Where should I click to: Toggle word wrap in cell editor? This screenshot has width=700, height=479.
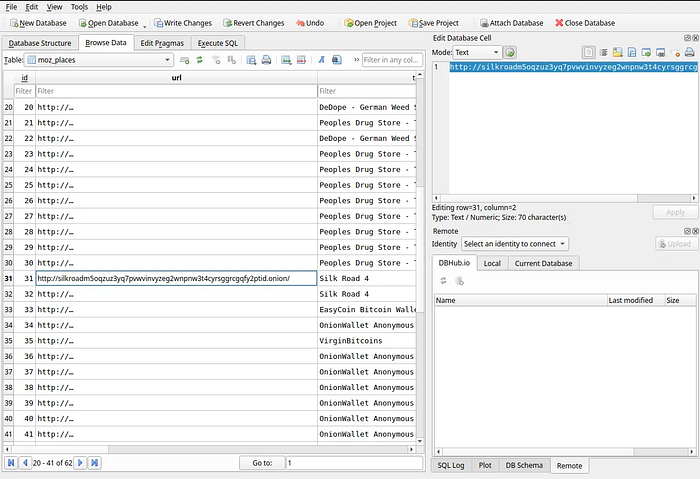pyautogui.click(x=603, y=53)
